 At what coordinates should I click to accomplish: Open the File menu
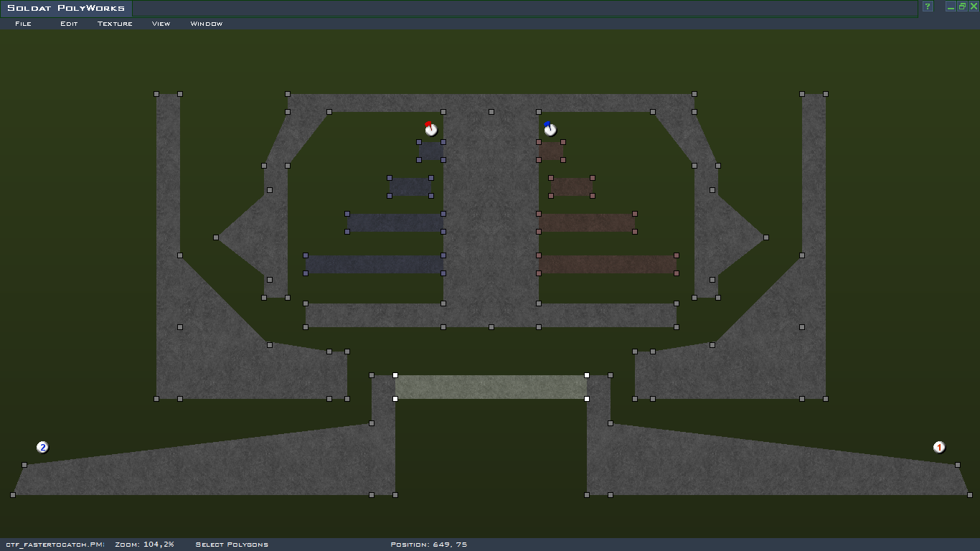point(23,24)
